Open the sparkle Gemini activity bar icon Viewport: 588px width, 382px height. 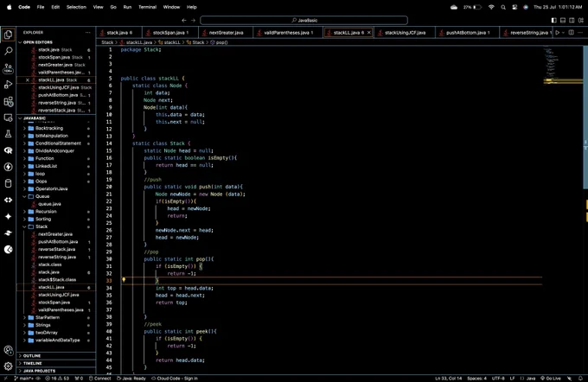[x=9, y=216]
